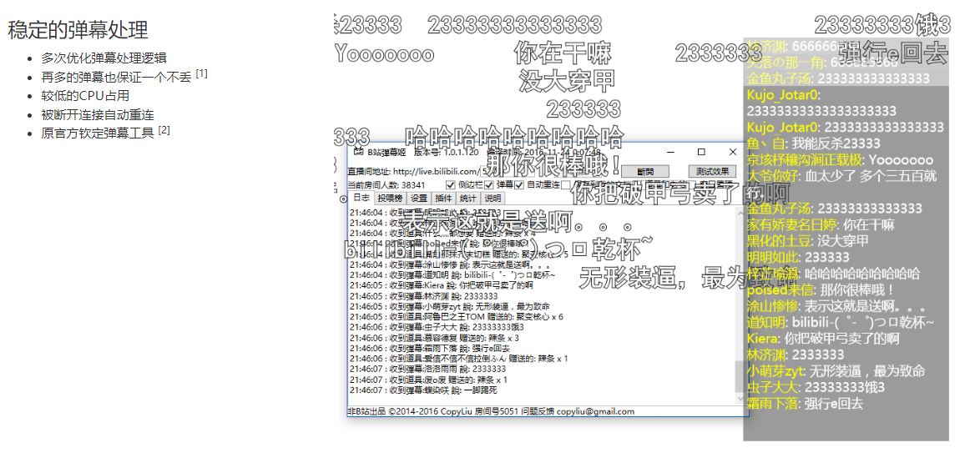
Task: Open the 设置 tab
Action: coord(419,199)
